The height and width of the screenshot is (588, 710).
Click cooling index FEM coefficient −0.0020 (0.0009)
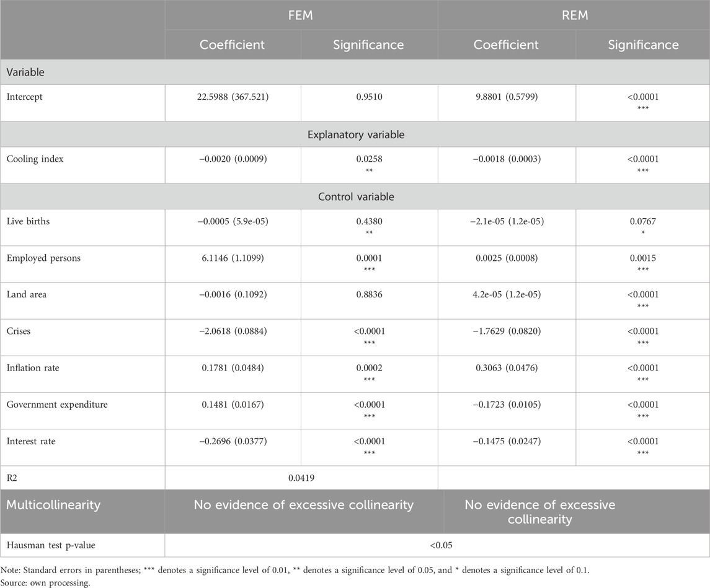[x=233, y=159]
